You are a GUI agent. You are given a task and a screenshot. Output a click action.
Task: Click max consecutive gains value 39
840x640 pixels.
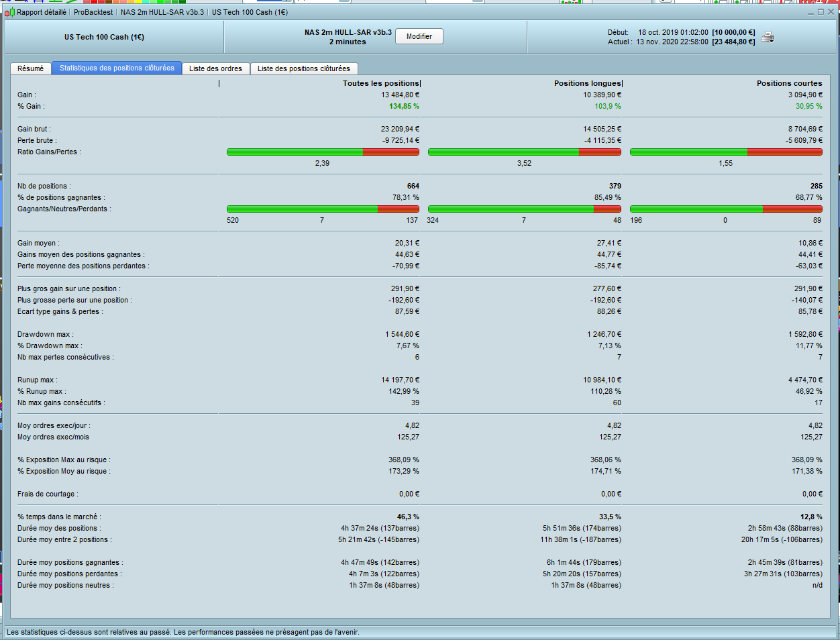(x=415, y=403)
